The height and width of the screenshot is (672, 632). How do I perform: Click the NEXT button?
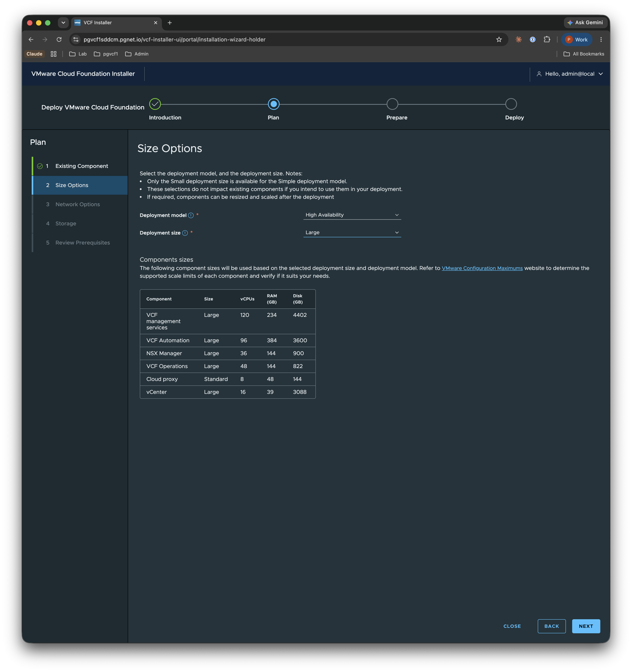click(586, 626)
